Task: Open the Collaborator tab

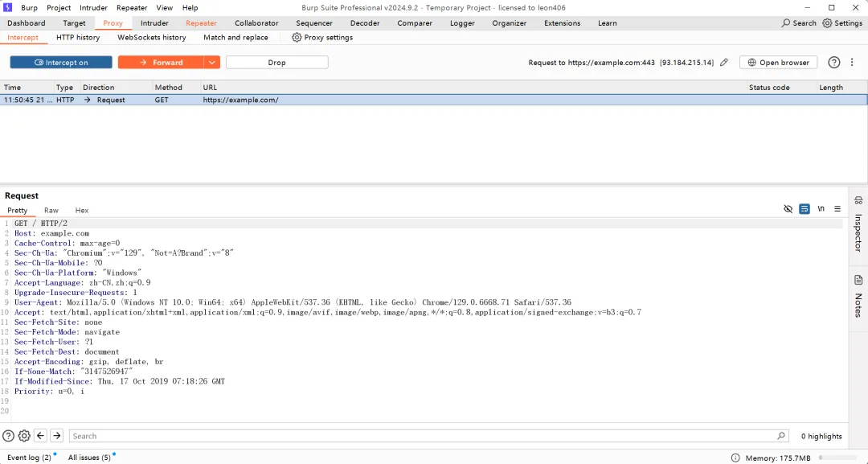Action: [256, 23]
